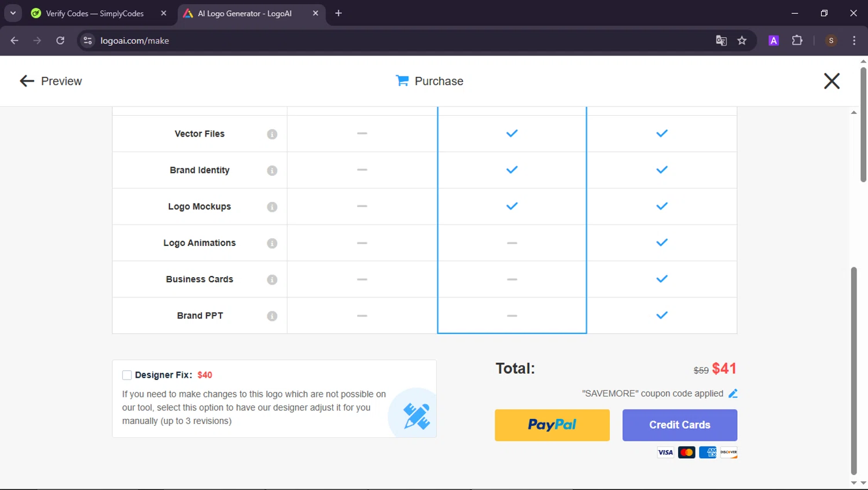This screenshot has width=868, height=490.
Task: Pay with Credit Cards button
Action: click(x=680, y=425)
